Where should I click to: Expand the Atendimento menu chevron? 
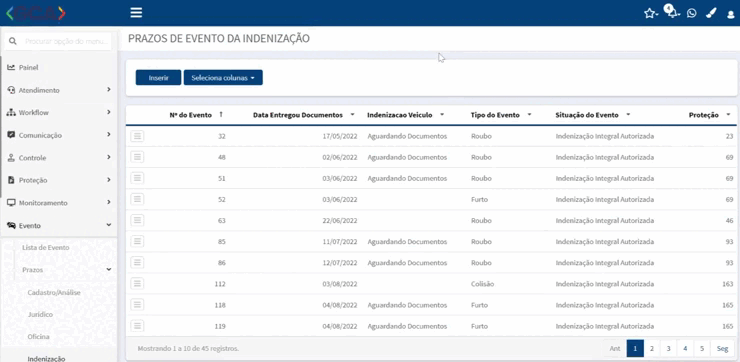(109, 89)
